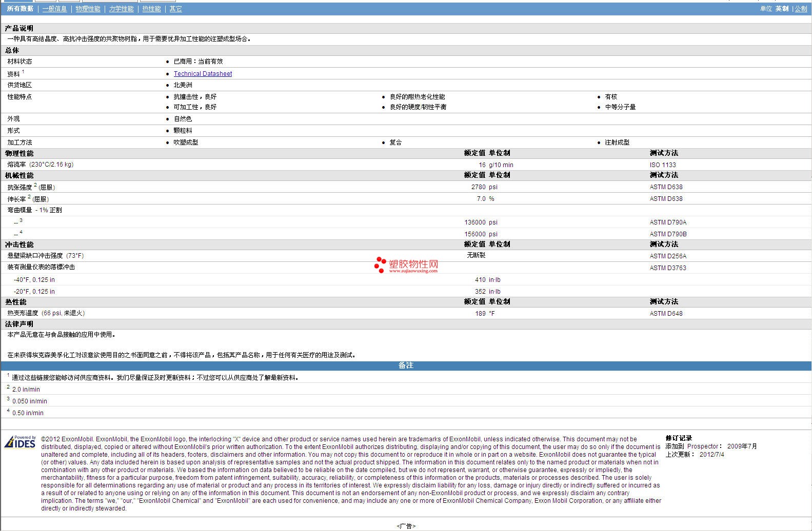Click the melt flow rate value 16
Viewport: 812px width, 531px height.
click(482, 165)
